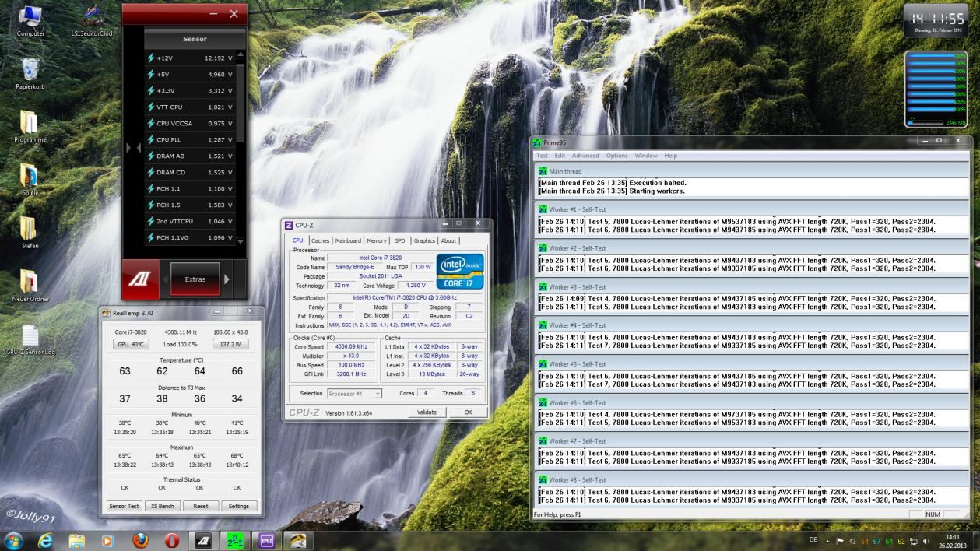Switch to RealTemp via its taskbar button

[298, 540]
